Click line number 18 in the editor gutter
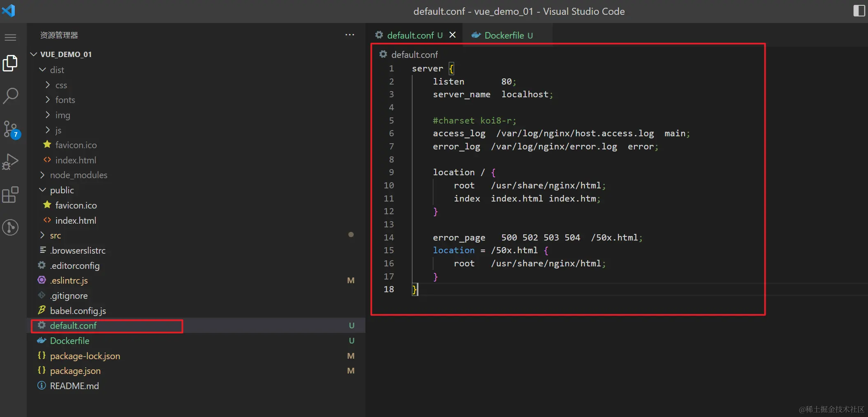Image resolution: width=868 pixels, height=417 pixels. pyautogui.click(x=389, y=289)
